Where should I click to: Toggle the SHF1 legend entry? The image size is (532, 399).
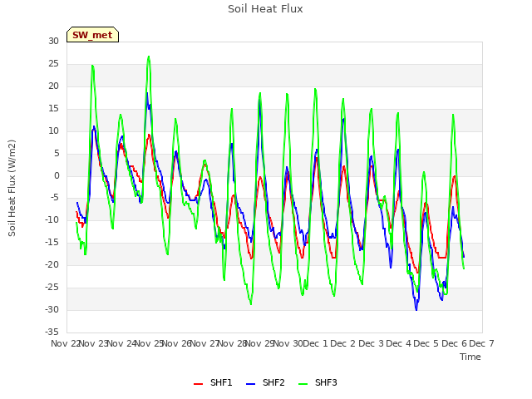coord(213,382)
